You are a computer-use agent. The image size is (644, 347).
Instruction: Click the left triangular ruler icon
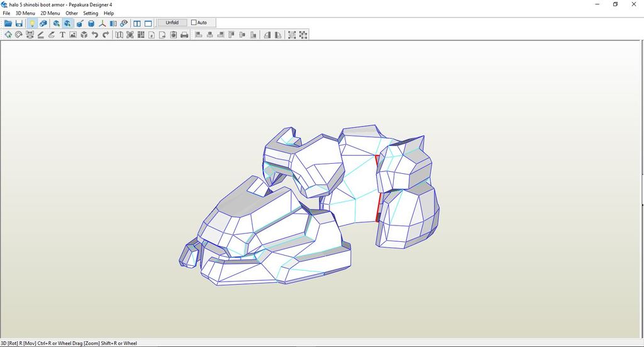pos(267,35)
